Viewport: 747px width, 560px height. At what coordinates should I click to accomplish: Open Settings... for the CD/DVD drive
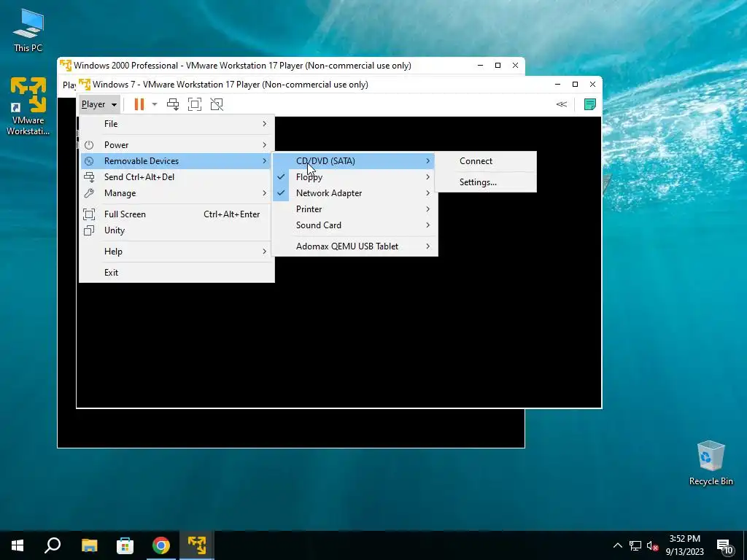click(x=485, y=182)
